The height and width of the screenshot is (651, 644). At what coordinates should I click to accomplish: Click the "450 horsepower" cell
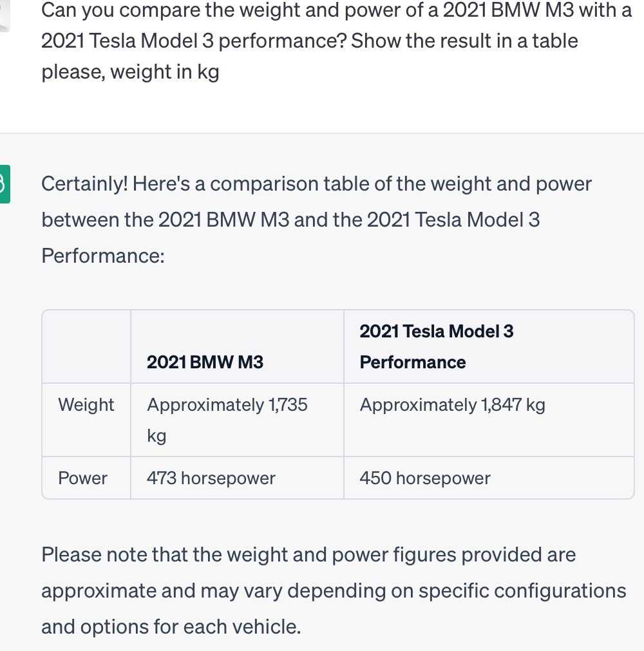[425, 478]
